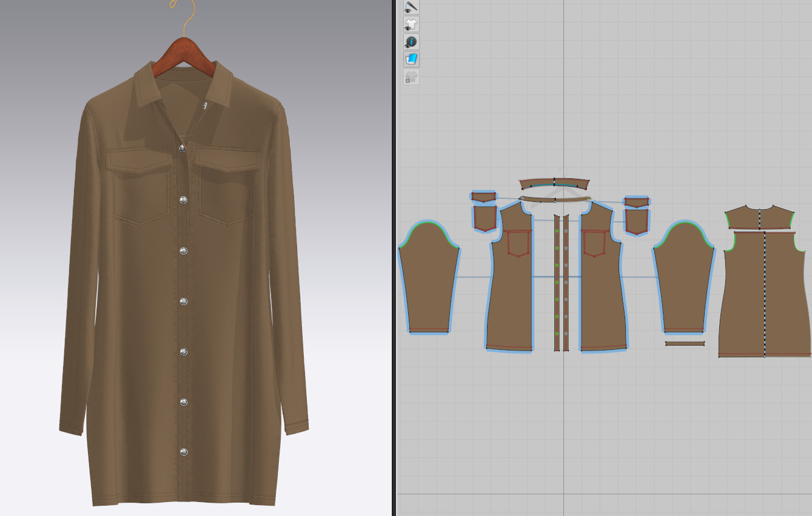812x516 pixels.
Task: Select the upper collar pattern piece
Action: 554,184
